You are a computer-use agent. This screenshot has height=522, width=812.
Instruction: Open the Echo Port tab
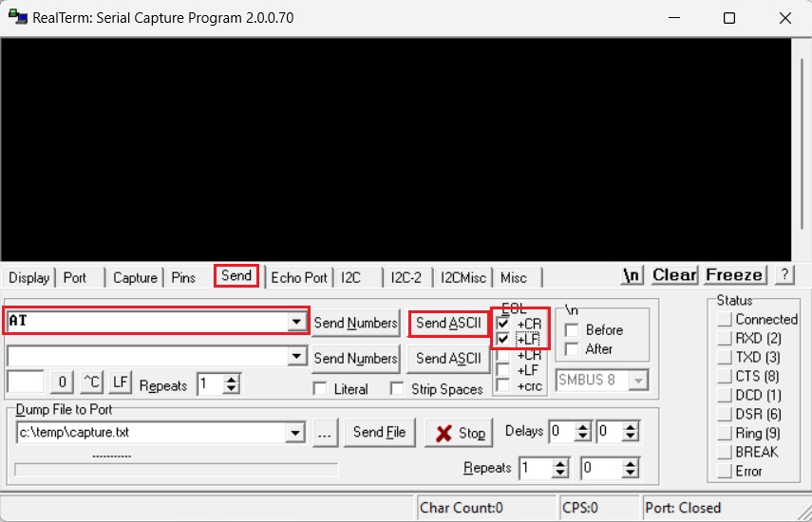(298, 277)
